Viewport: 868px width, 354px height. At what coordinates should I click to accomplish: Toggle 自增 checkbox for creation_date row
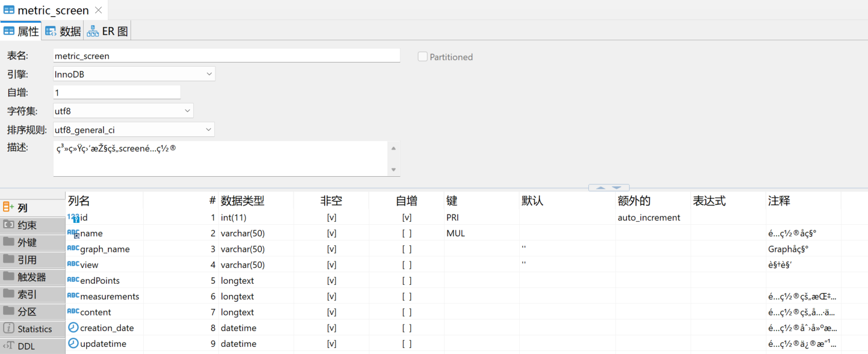(x=407, y=328)
